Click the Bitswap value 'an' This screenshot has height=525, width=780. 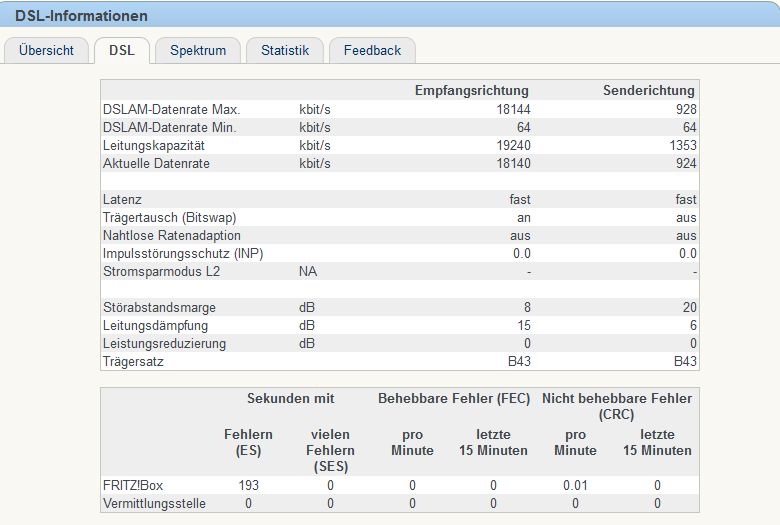[524, 218]
